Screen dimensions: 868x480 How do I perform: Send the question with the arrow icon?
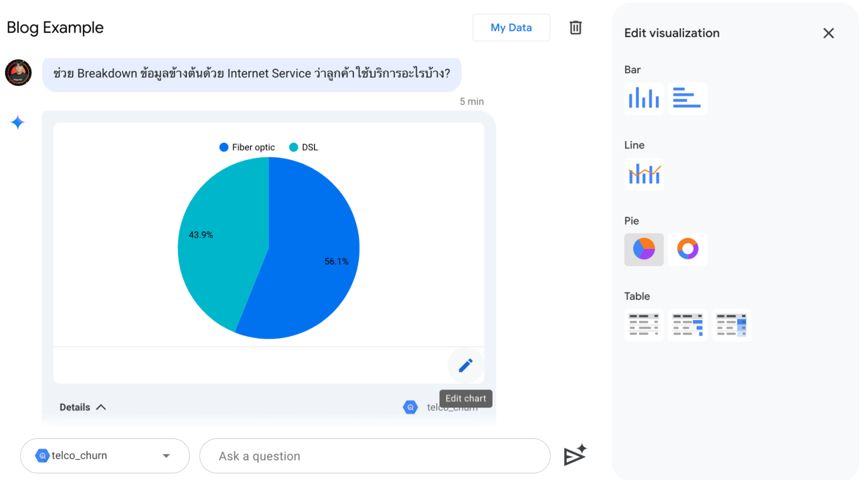click(575, 455)
